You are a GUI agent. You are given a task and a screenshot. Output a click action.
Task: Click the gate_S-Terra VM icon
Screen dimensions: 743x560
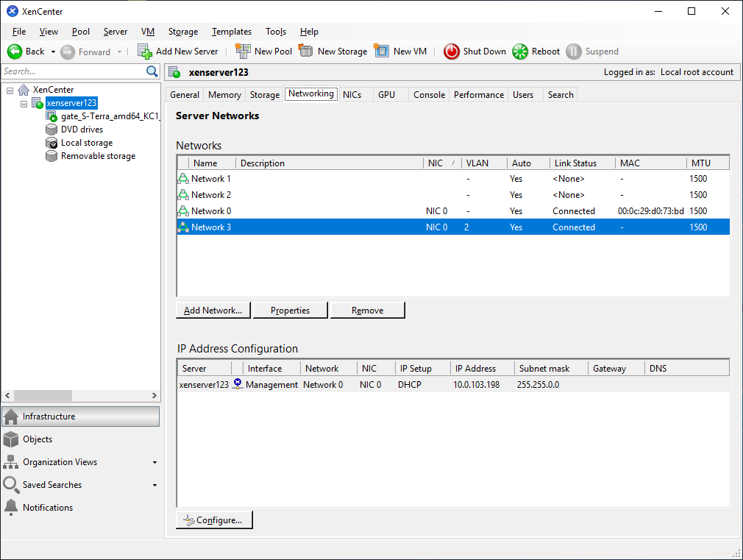(51, 116)
